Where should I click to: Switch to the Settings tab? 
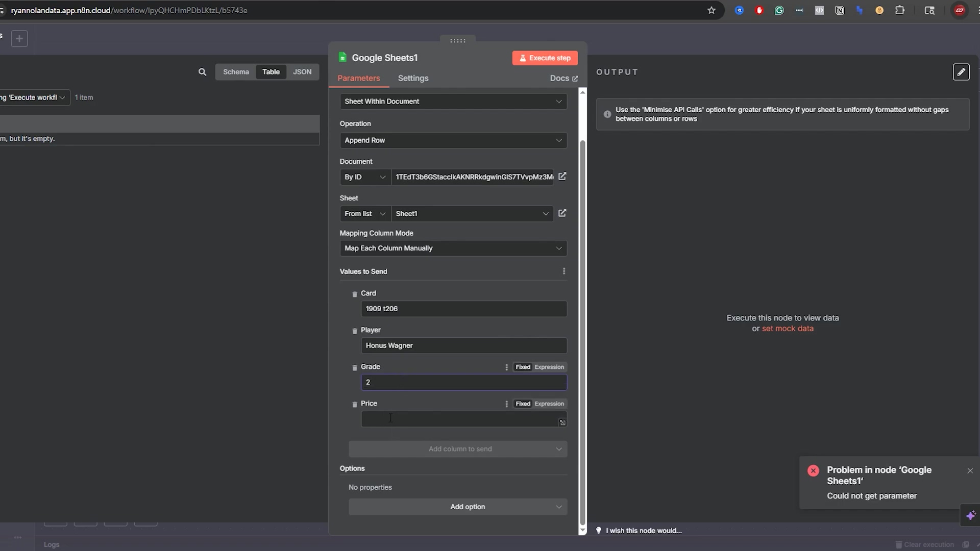point(413,78)
